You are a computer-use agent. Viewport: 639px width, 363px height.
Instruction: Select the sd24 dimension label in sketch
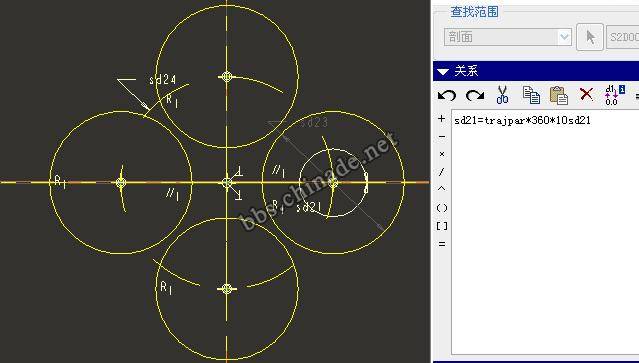[163, 79]
